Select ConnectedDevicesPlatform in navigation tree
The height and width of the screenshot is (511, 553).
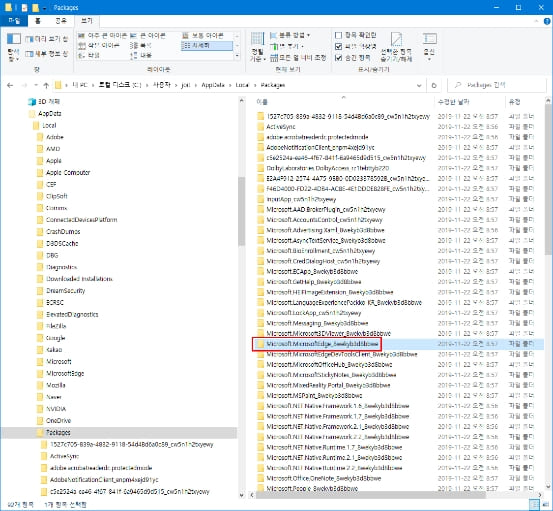[x=81, y=220]
